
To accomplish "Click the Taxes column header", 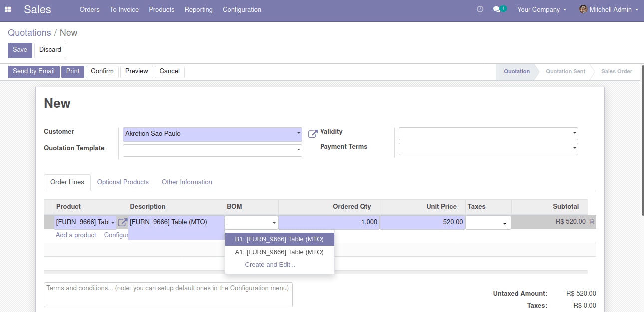I will (488, 207).
